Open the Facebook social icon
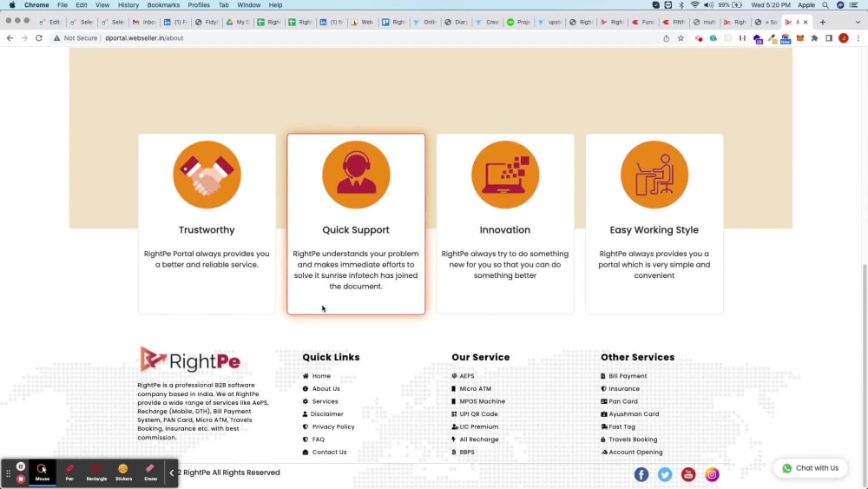 (641, 474)
